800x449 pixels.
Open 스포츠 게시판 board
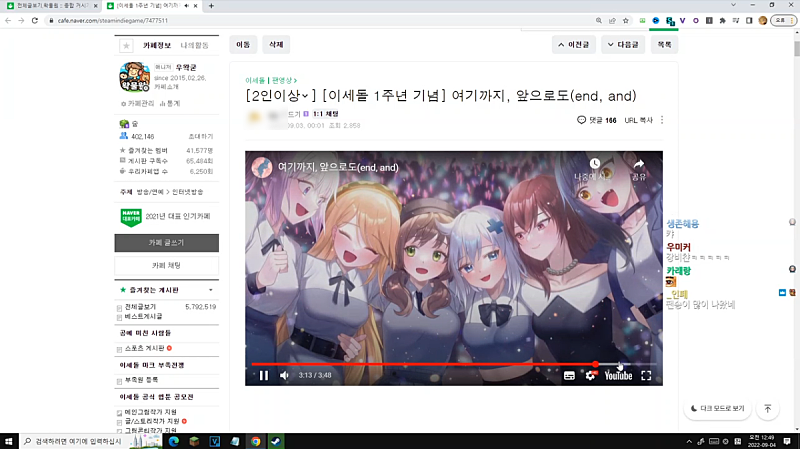pos(144,348)
